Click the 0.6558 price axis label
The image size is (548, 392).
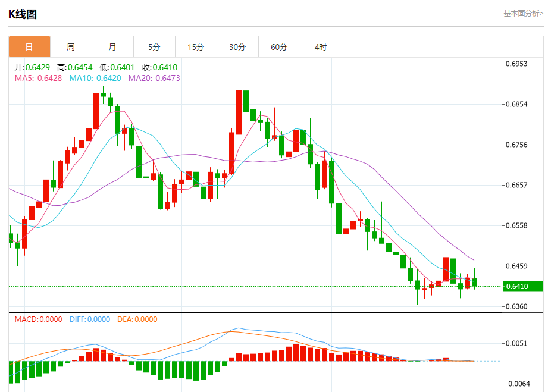pyautogui.click(x=516, y=225)
